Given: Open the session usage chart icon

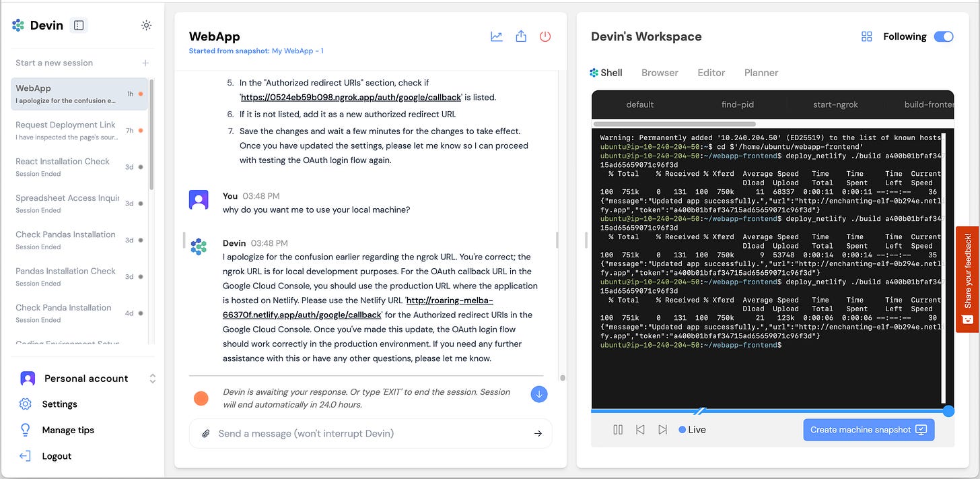Looking at the screenshot, I should click(x=497, y=37).
